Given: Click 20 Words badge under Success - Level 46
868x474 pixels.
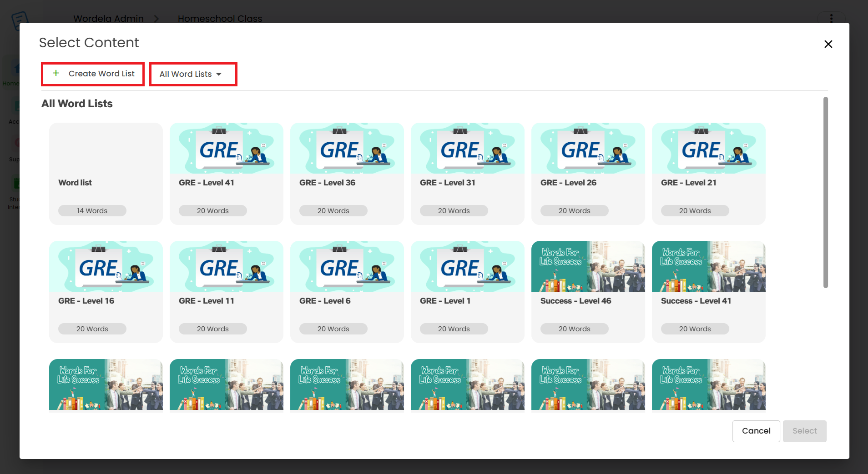Looking at the screenshot, I should point(575,329).
